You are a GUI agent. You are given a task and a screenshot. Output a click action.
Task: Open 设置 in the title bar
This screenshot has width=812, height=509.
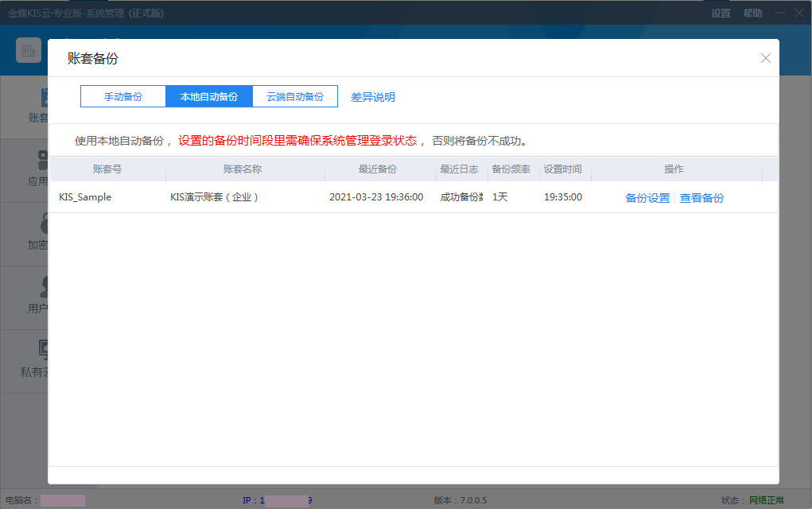coord(721,14)
